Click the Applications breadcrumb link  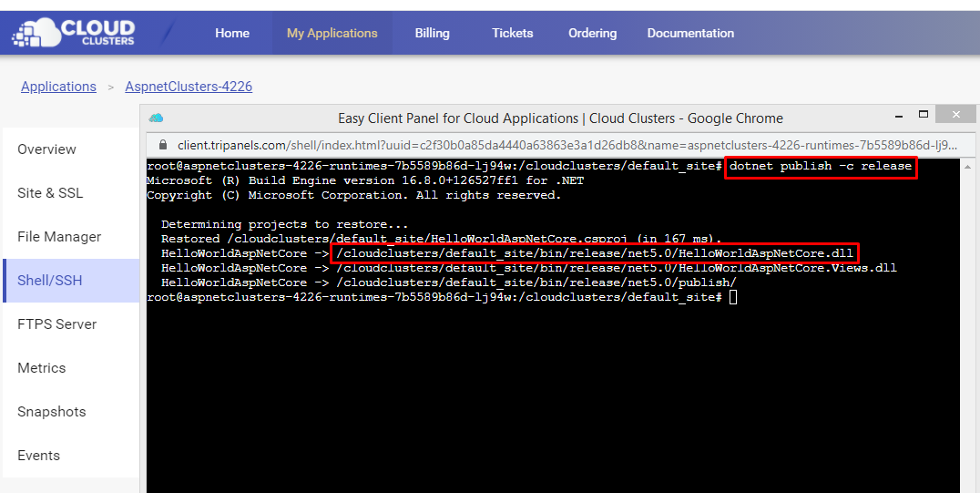[x=58, y=87]
